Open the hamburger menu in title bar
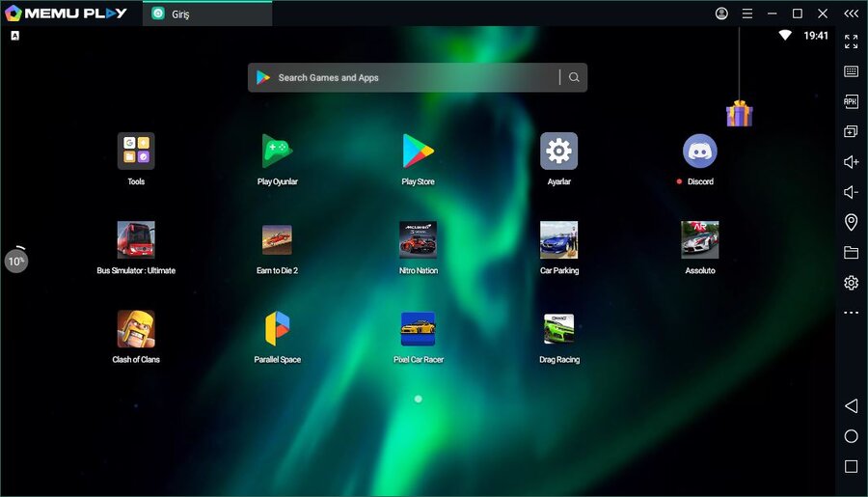Viewport: 868px width, 497px height. point(746,14)
